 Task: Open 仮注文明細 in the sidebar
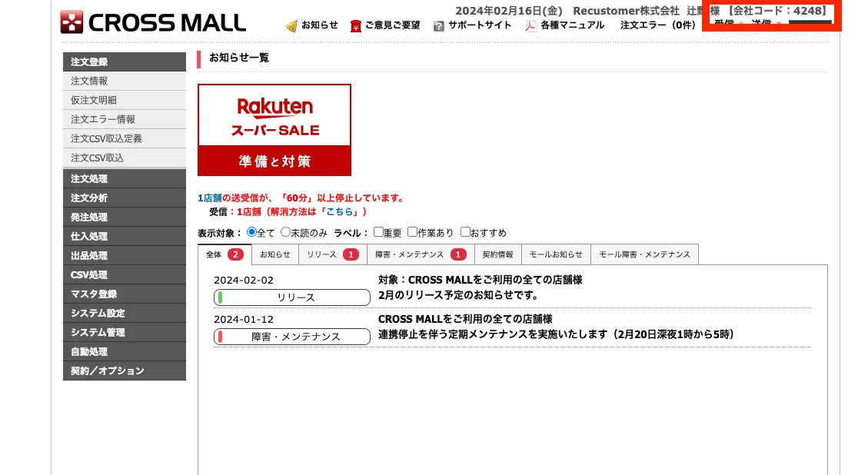click(x=125, y=100)
